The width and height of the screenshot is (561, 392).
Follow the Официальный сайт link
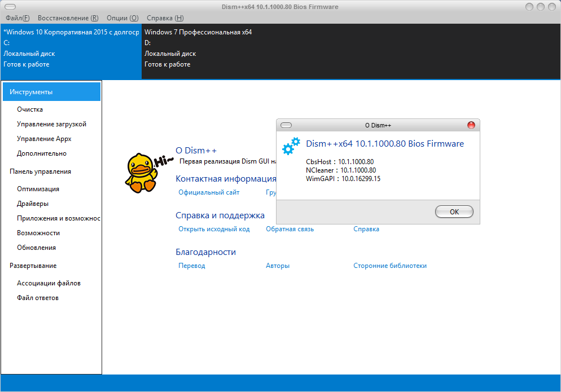click(x=209, y=192)
